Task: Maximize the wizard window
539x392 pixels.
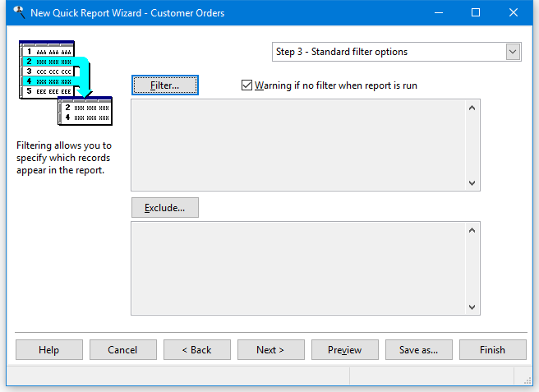Action: 476,12
